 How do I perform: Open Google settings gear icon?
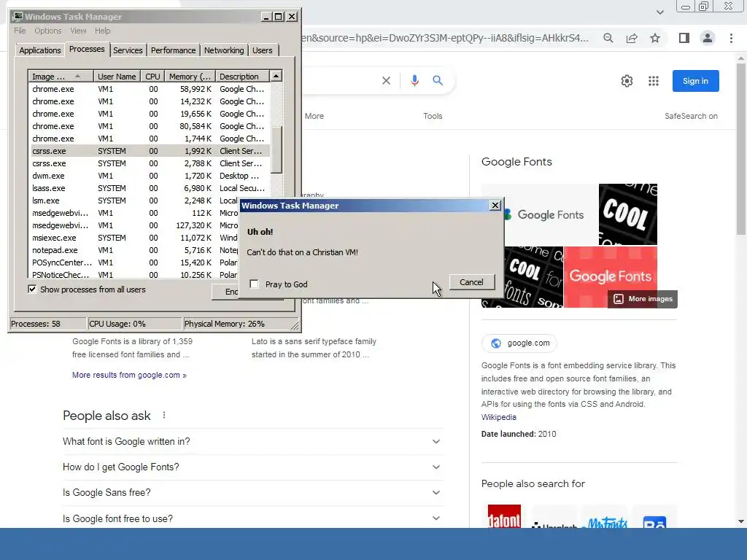[627, 81]
